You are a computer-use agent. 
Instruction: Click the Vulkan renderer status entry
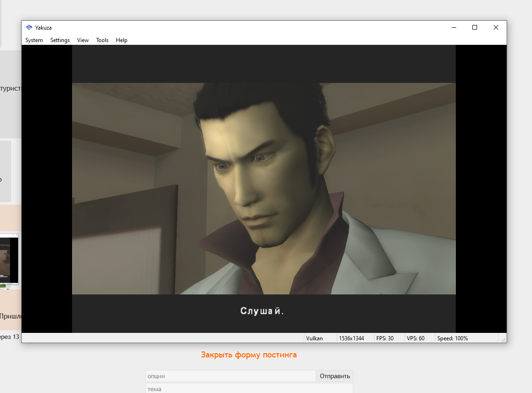314,338
